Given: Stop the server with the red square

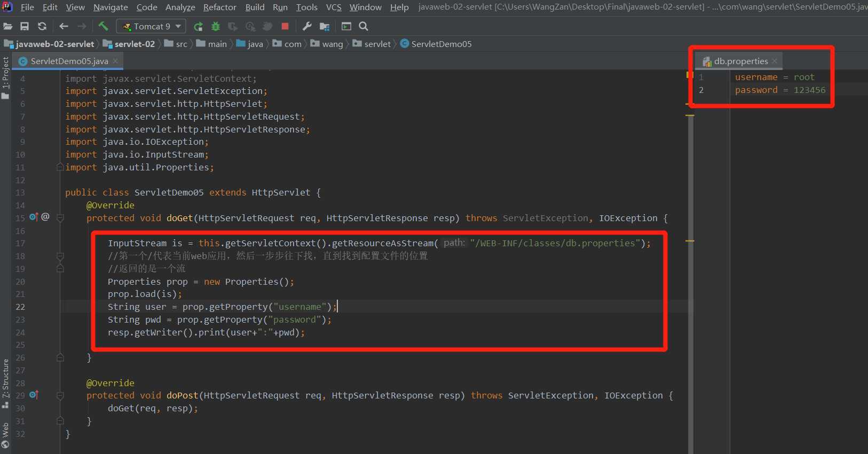Looking at the screenshot, I should click(x=285, y=26).
